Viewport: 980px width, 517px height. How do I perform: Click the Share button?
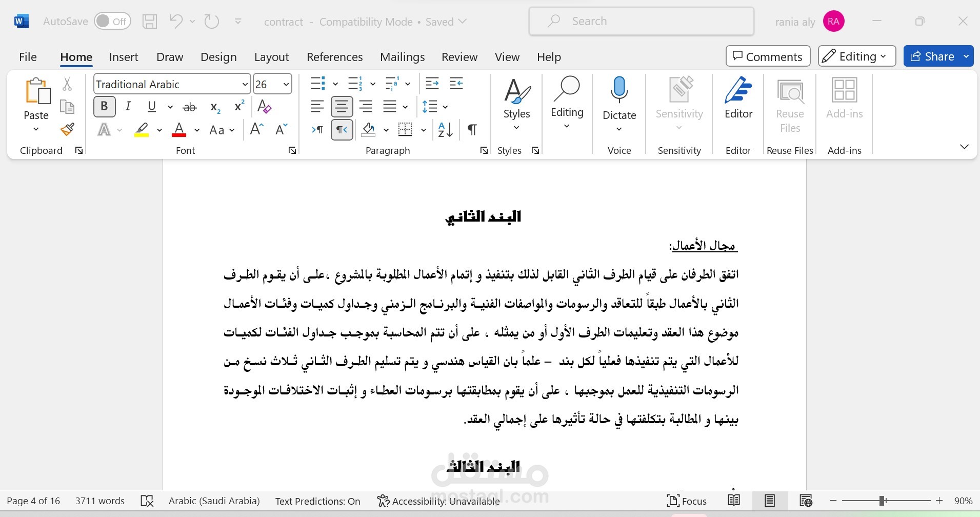pos(932,56)
